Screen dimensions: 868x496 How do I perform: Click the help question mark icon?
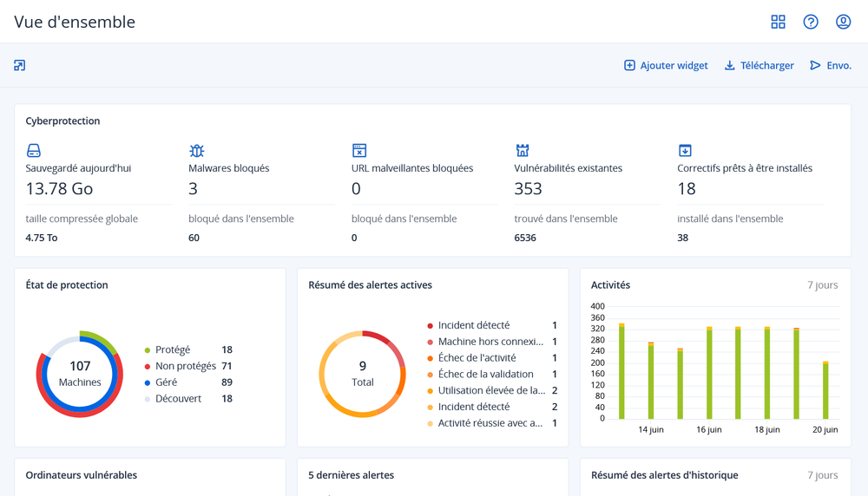tap(811, 22)
